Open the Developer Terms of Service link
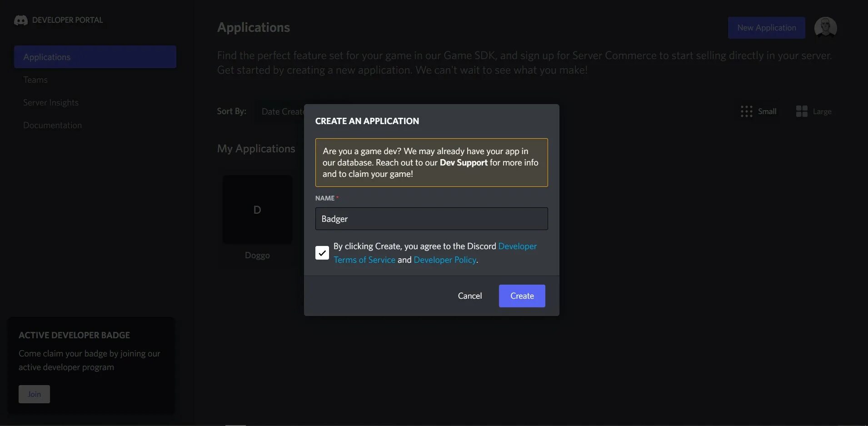Image resolution: width=868 pixels, height=426 pixels. [x=364, y=260]
